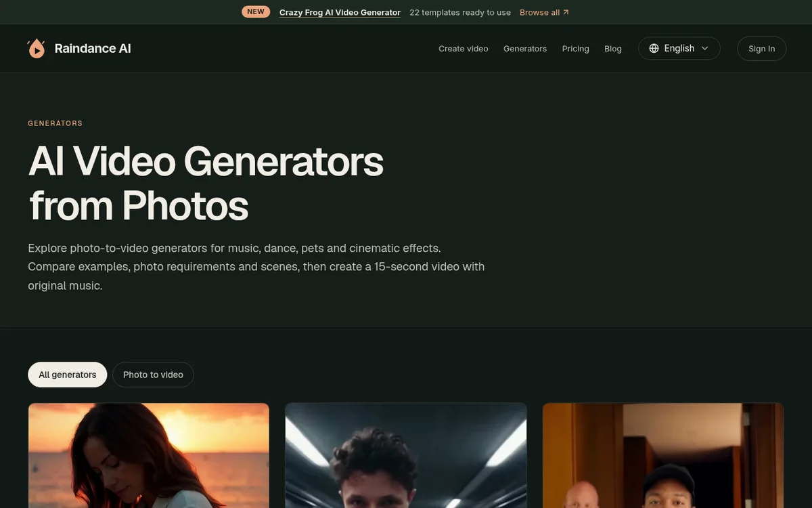The image size is (812, 508).
Task: Expand the English language dropdown chevron
Action: click(704, 48)
